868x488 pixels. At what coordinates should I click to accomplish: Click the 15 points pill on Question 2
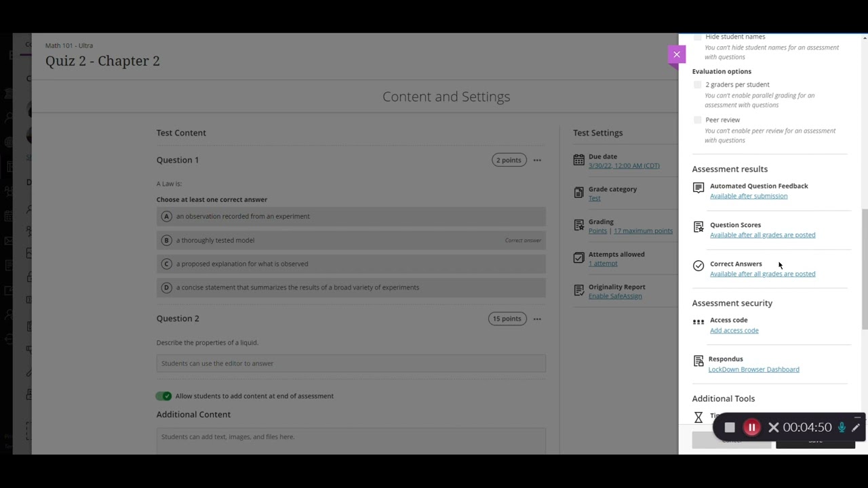[x=507, y=319]
